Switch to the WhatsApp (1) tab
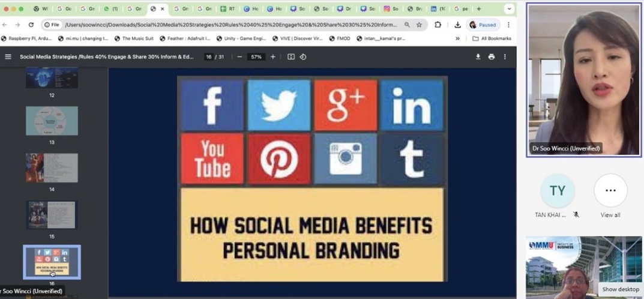Image resolution: width=644 pixels, height=299 pixels. pos(111,8)
